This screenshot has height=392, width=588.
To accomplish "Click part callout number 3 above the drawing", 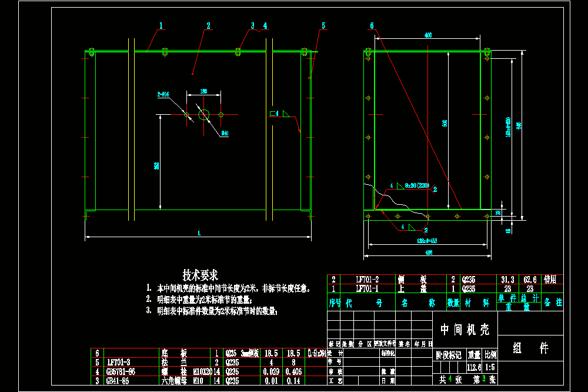I will [x=253, y=25].
